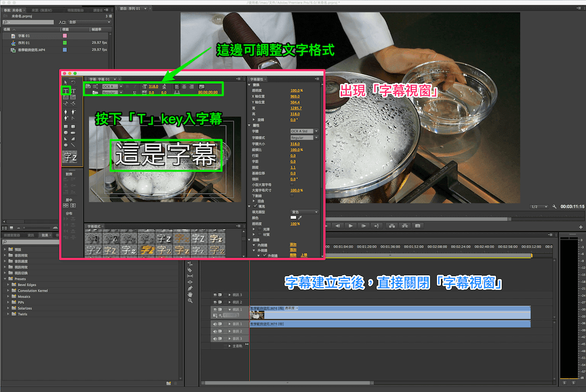Collapse the 屬性 properties section
The image size is (586, 392).
tap(249, 125)
